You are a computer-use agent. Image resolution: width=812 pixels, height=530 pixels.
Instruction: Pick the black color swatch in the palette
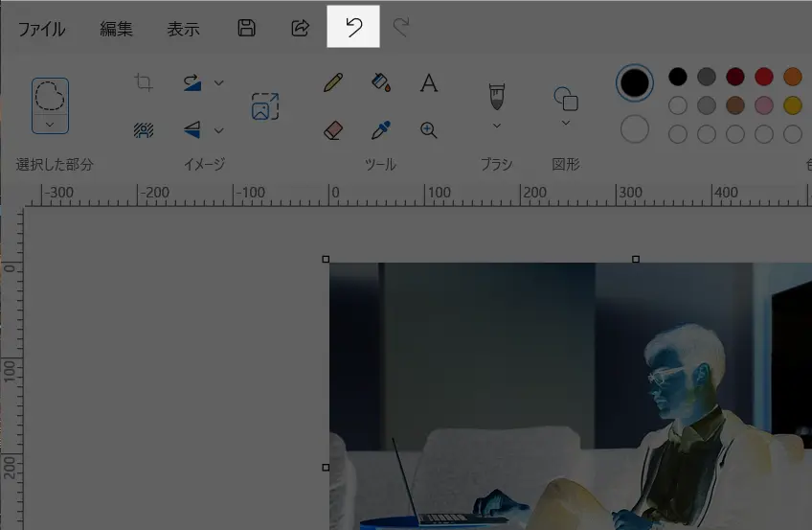pos(678,77)
